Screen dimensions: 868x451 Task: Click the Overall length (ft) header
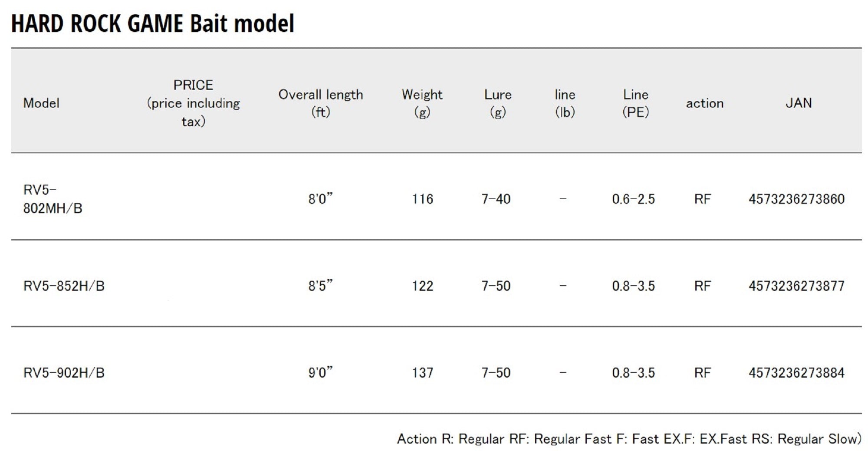pyautogui.click(x=321, y=103)
